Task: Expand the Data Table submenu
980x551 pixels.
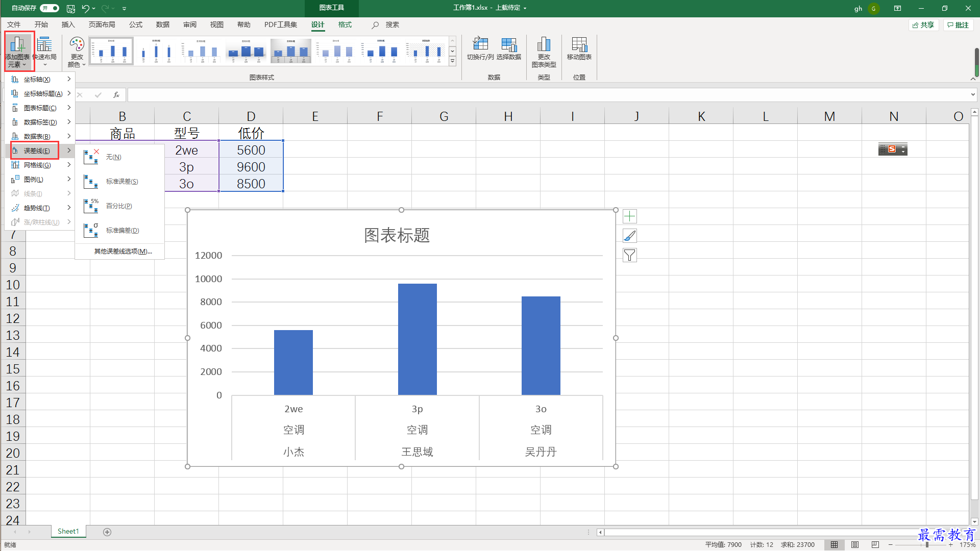Action: point(40,137)
